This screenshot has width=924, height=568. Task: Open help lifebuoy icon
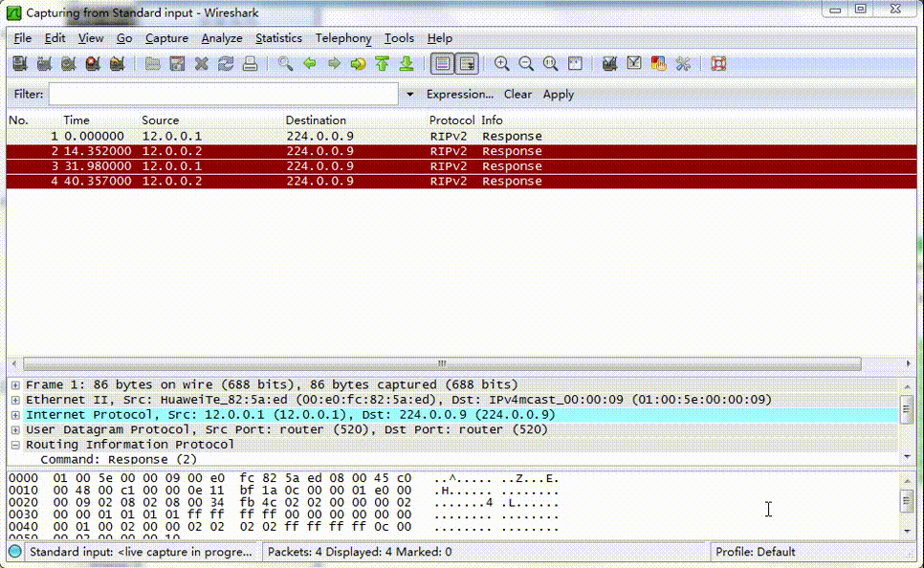point(718,64)
